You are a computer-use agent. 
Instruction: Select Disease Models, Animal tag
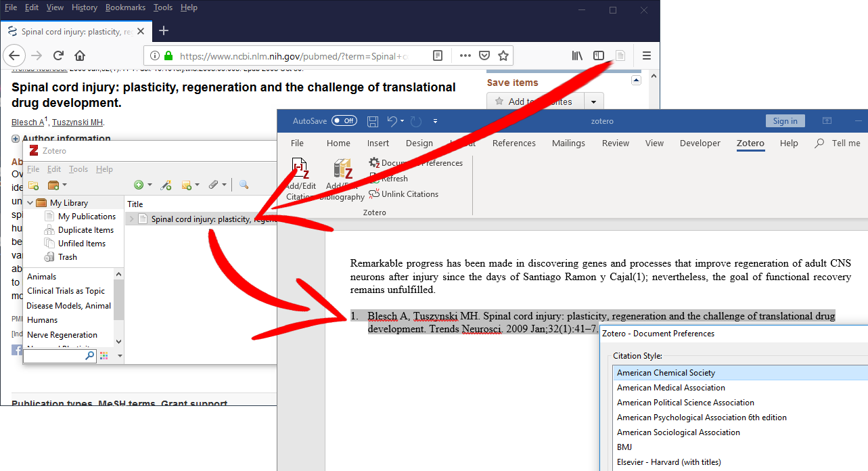point(69,305)
